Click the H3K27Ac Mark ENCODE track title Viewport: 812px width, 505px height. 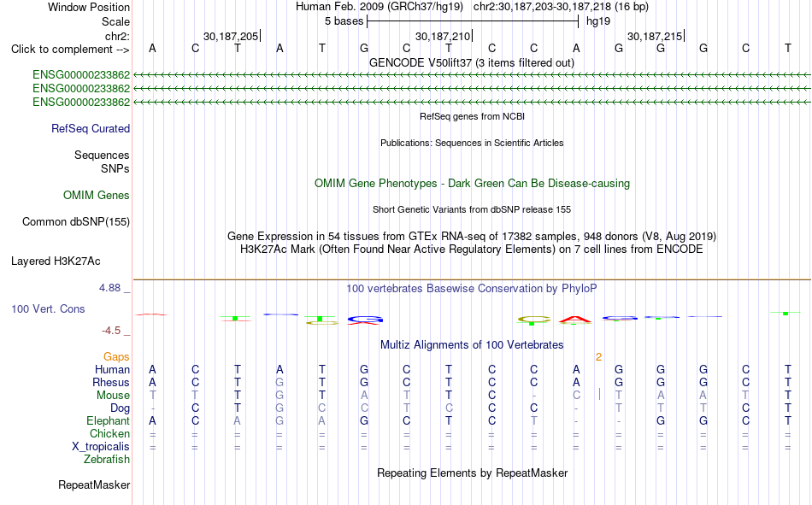point(472,250)
